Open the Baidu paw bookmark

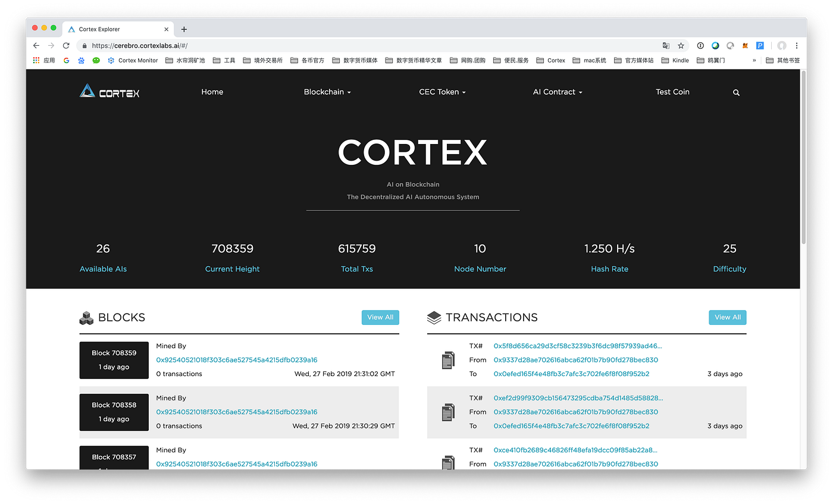(x=82, y=60)
